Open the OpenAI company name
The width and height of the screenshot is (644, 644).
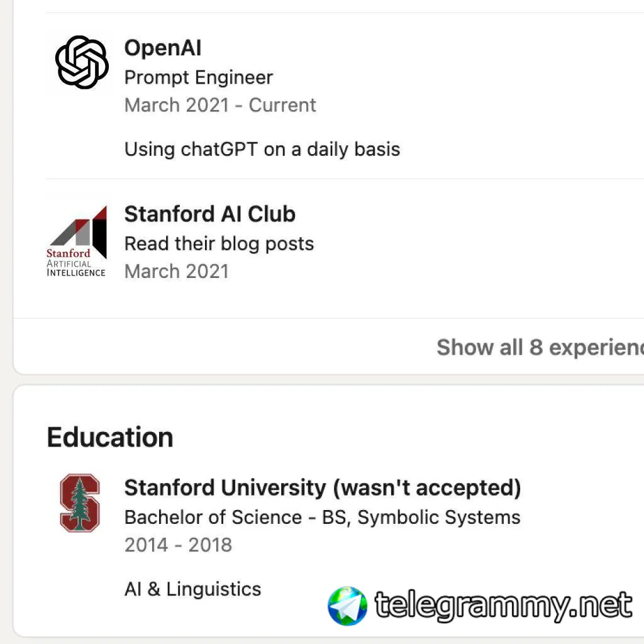coord(163,48)
